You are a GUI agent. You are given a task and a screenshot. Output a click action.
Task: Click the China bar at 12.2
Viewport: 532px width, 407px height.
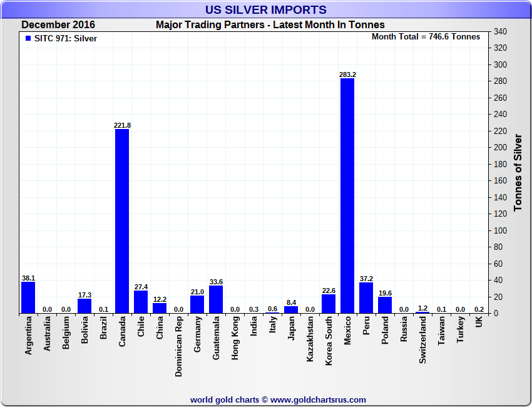(x=160, y=308)
